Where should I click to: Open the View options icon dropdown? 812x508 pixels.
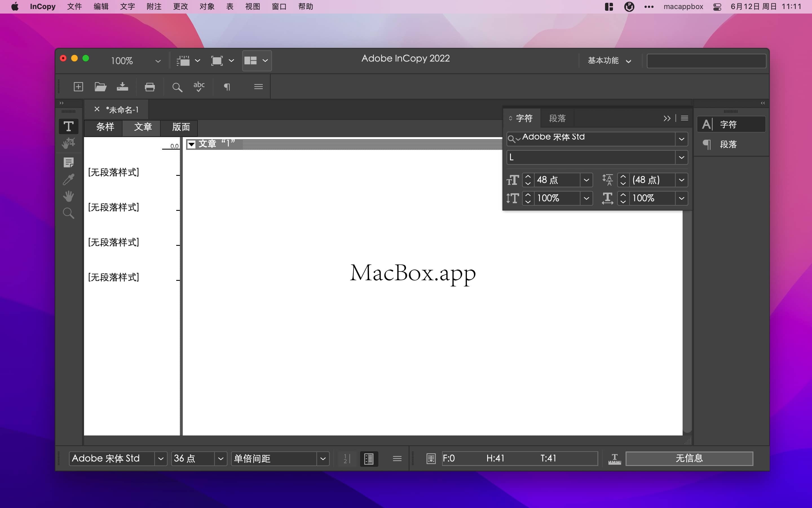tap(189, 61)
